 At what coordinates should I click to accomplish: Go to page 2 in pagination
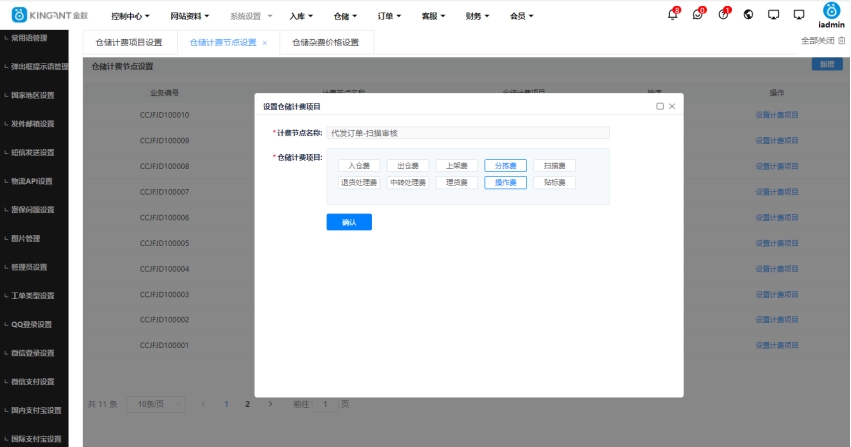point(248,404)
